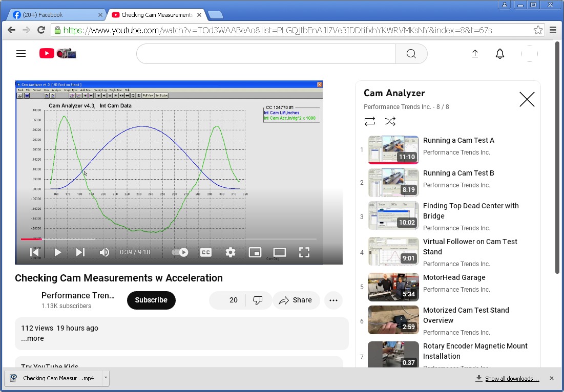The height and width of the screenshot is (392, 564).
Task: Play Rotary Encoder Magnetic Mount Installation
Action: tap(393, 354)
